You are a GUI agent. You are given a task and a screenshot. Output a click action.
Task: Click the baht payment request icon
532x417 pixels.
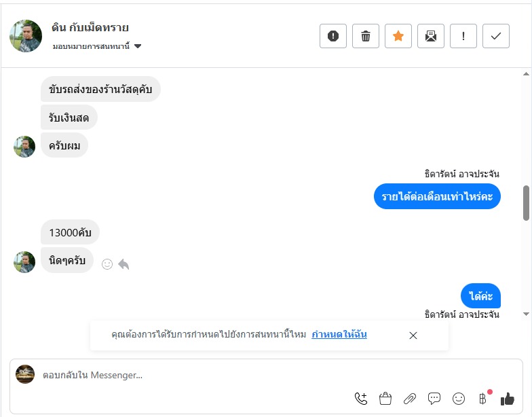pos(483,399)
